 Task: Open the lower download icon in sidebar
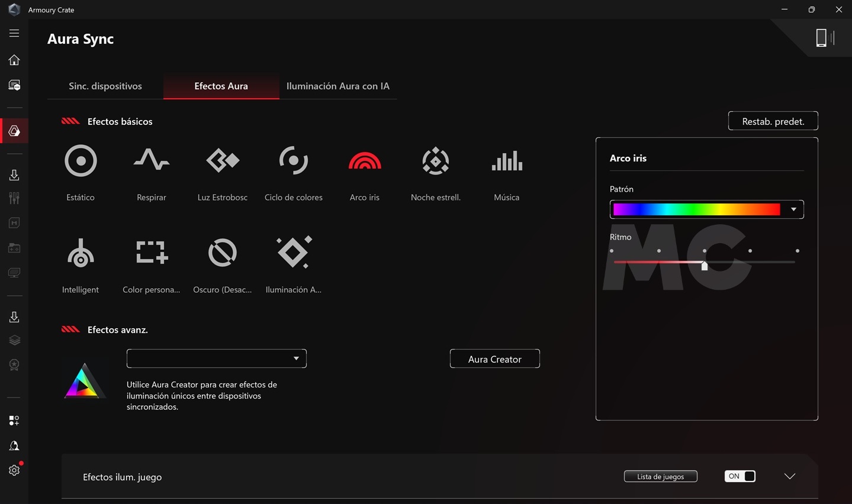point(14,317)
